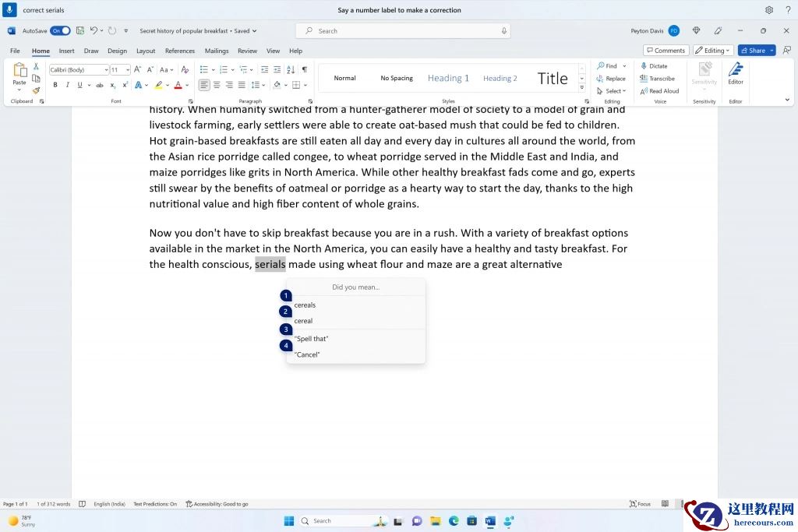The image size is (798, 532).
Task: Toggle bold formatting
Action: coord(55,85)
